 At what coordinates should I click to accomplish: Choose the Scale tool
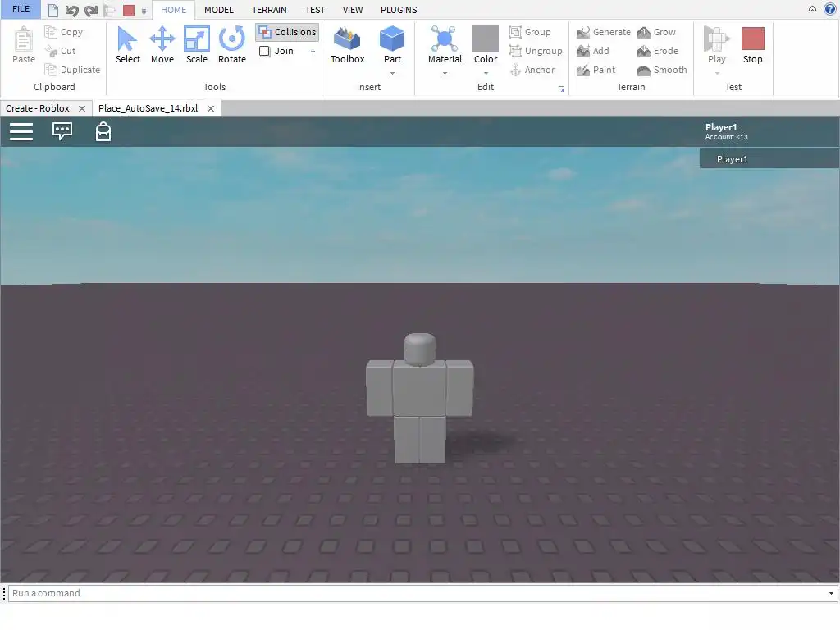point(197,46)
